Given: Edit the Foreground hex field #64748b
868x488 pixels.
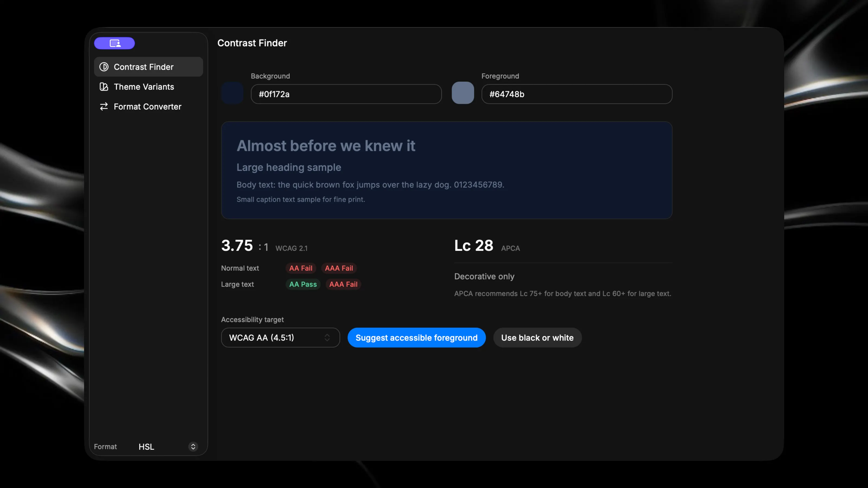Looking at the screenshot, I should [x=576, y=94].
